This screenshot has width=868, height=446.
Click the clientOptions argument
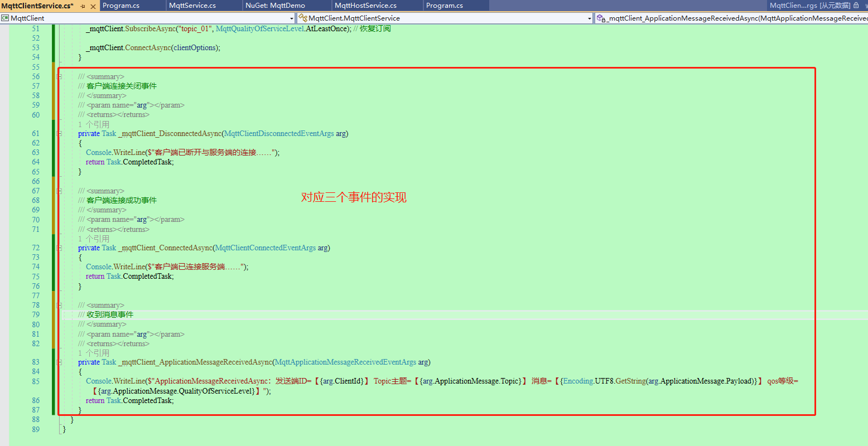(x=195, y=48)
